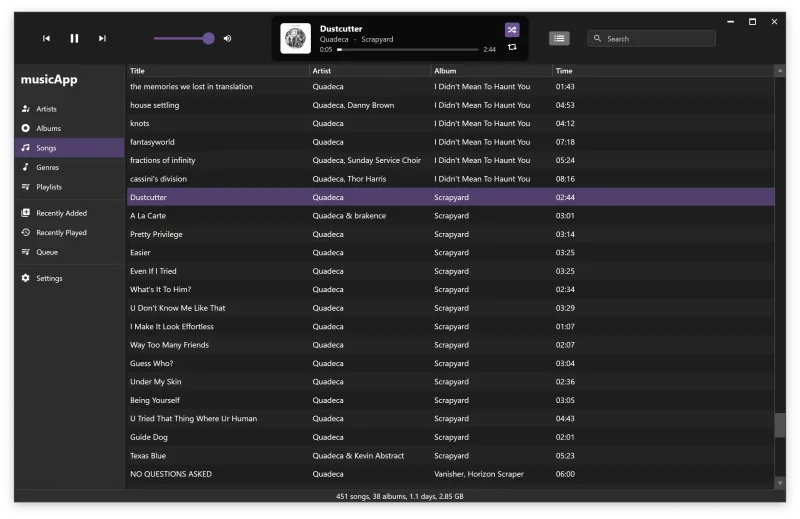Click the Genres note icon

coord(26,167)
